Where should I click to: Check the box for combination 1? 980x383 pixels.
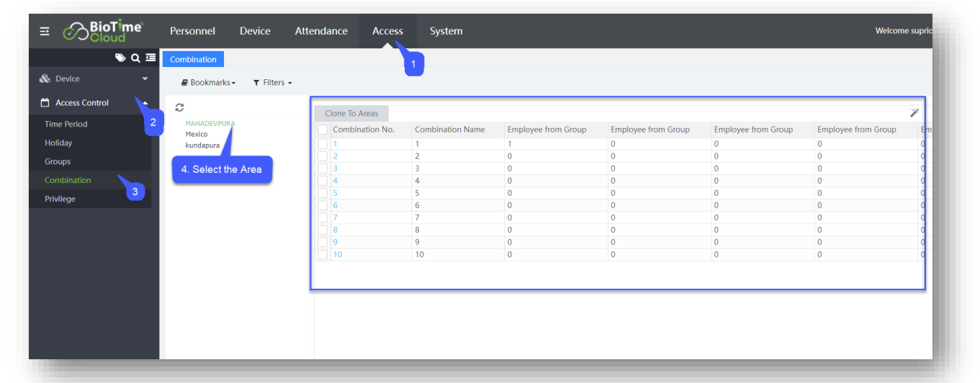pos(323,144)
